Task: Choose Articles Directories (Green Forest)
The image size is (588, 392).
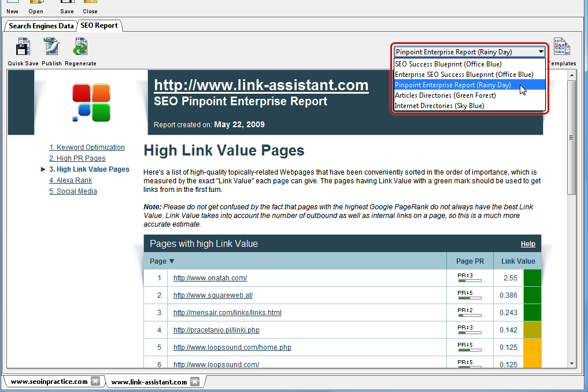Action: pos(469,95)
